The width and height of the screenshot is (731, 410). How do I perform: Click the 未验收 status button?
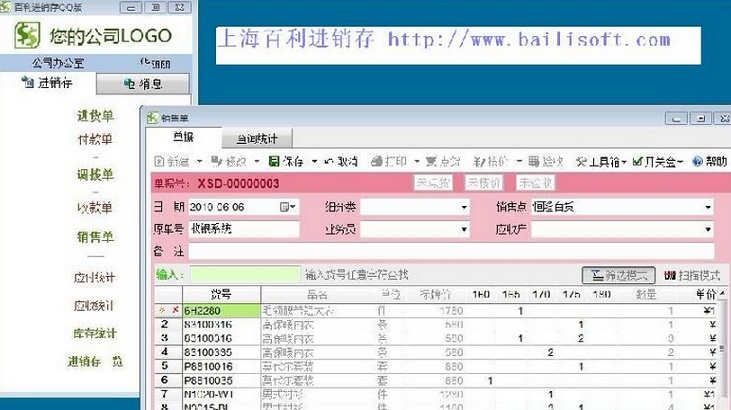coord(535,183)
